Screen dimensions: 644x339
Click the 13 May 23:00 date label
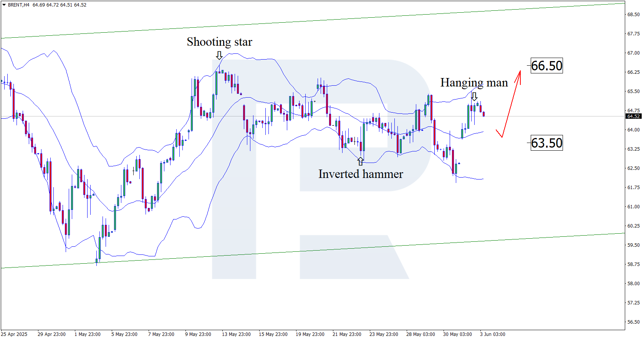(236, 334)
